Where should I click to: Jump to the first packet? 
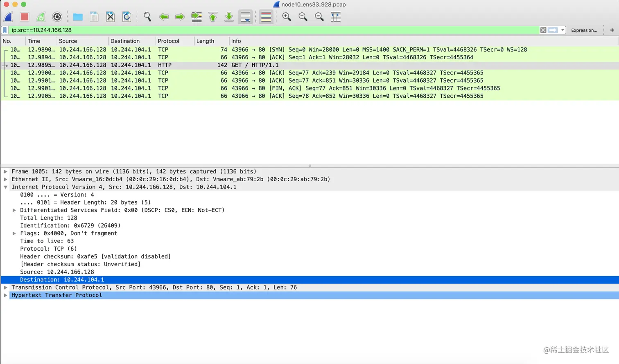(x=213, y=17)
